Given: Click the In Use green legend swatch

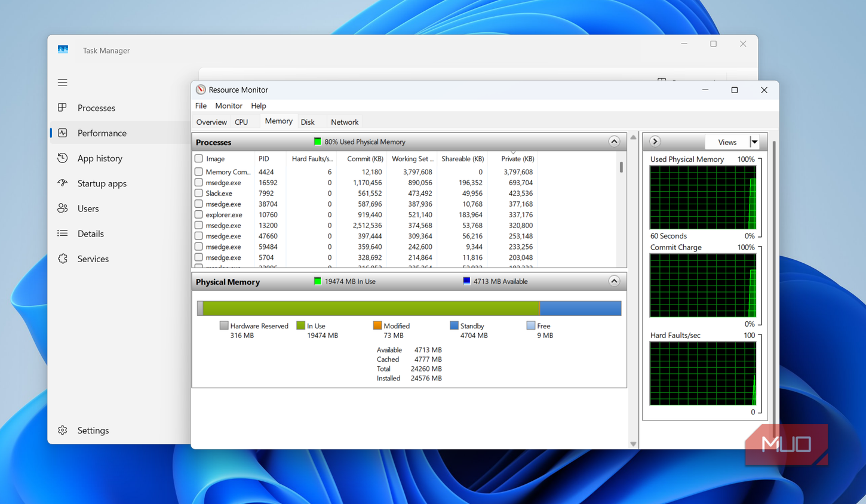Looking at the screenshot, I should pyautogui.click(x=300, y=325).
